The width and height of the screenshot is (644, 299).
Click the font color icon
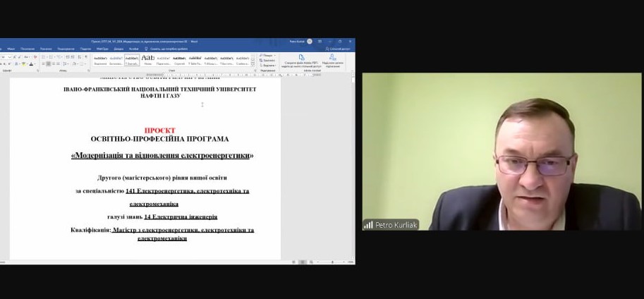pos(32,63)
